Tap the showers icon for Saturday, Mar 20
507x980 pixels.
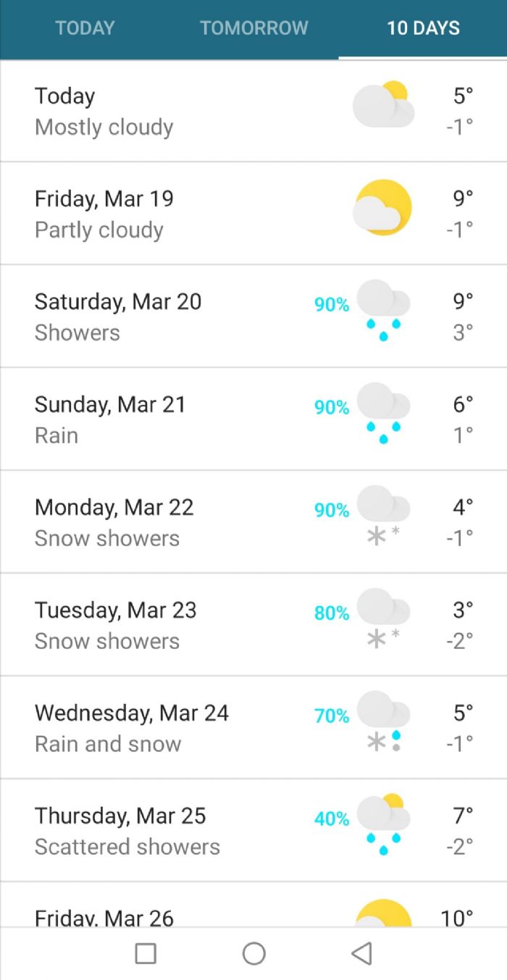tap(383, 310)
